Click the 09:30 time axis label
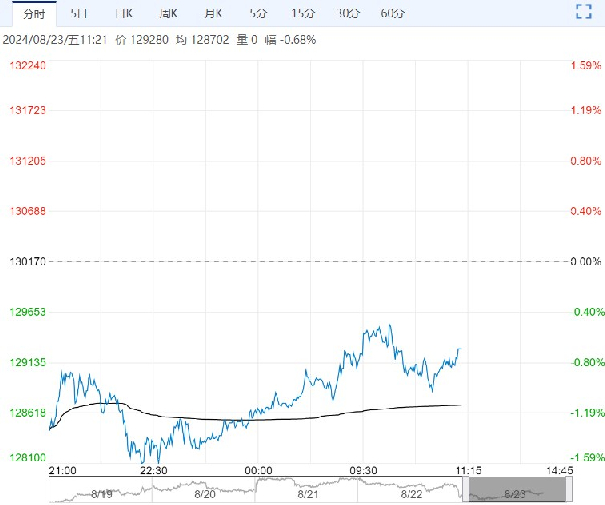605x505 pixels. tap(363, 469)
